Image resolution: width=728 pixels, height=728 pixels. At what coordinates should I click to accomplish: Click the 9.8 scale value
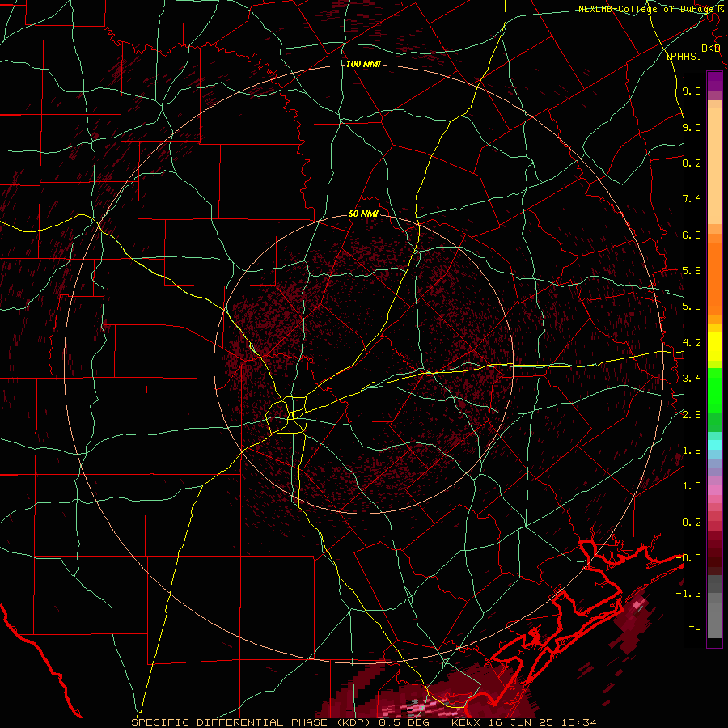692,91
